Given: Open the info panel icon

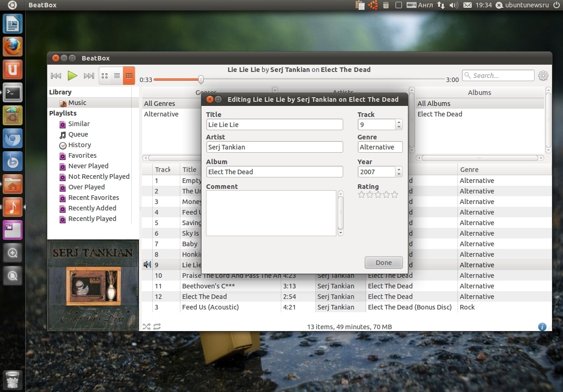Looking at the screenshot, I should click(542, 327).
